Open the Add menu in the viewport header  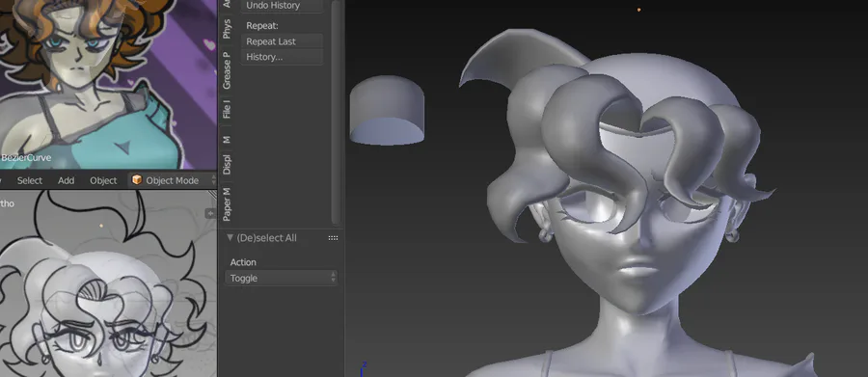(67, 180)
